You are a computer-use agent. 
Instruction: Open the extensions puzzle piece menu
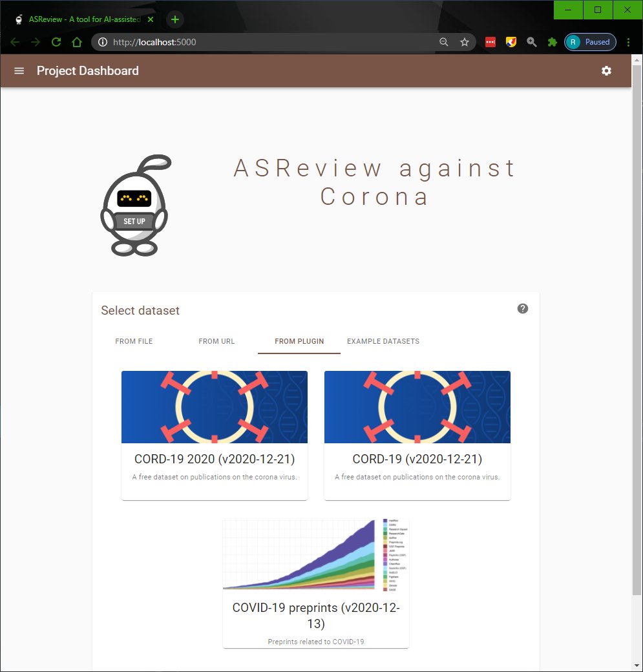(552, 42)
